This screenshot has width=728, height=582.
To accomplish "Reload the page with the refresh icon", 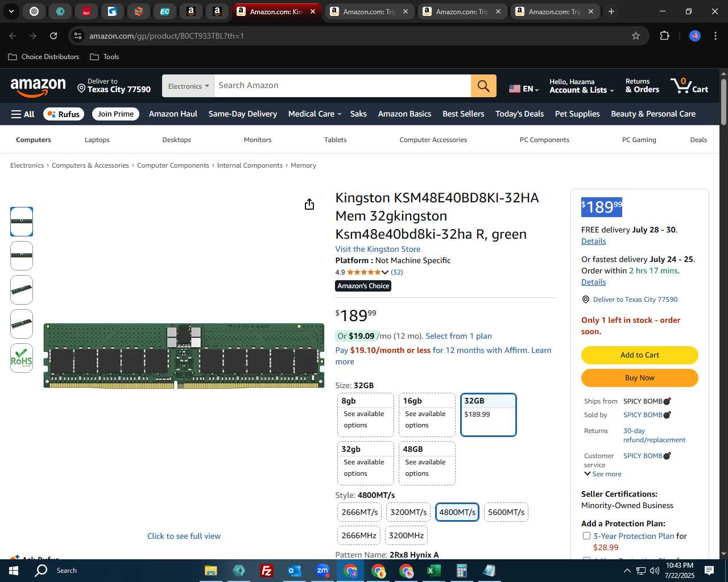I will (53, 36).
